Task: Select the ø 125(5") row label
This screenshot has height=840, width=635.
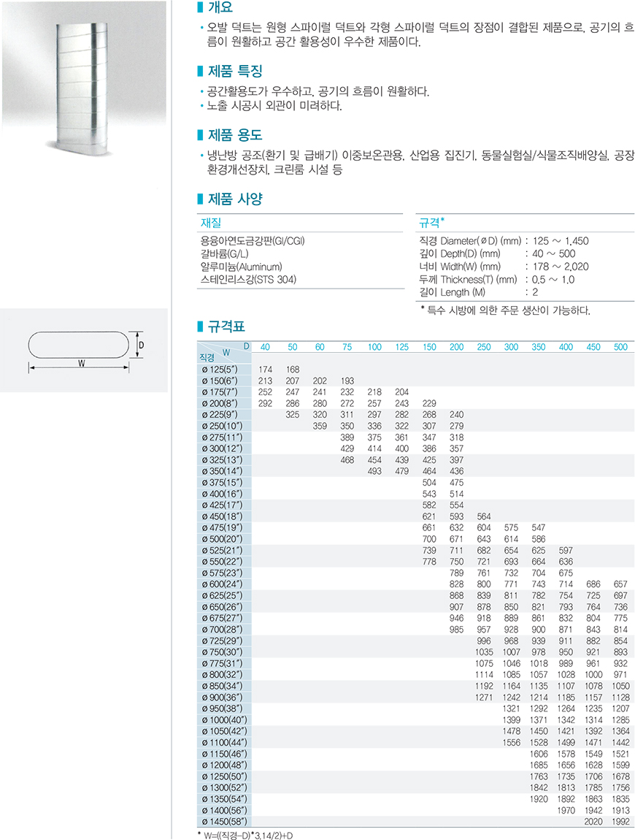Action: pos(223,369)
